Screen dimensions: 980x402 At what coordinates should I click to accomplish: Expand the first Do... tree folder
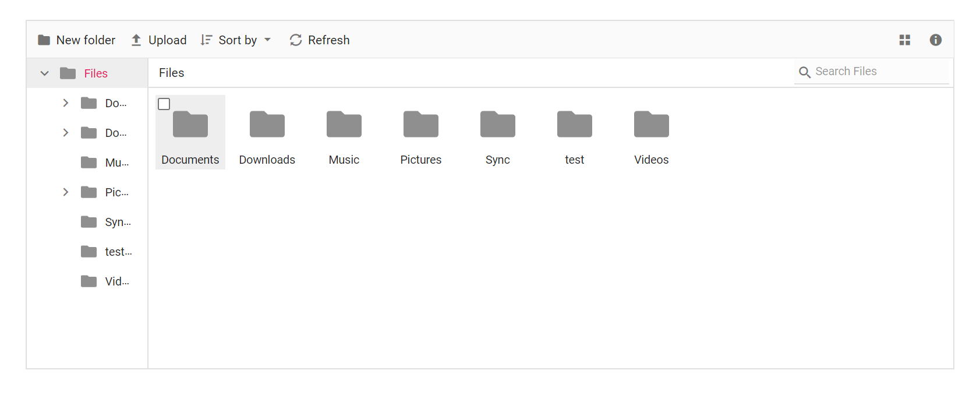66,103
